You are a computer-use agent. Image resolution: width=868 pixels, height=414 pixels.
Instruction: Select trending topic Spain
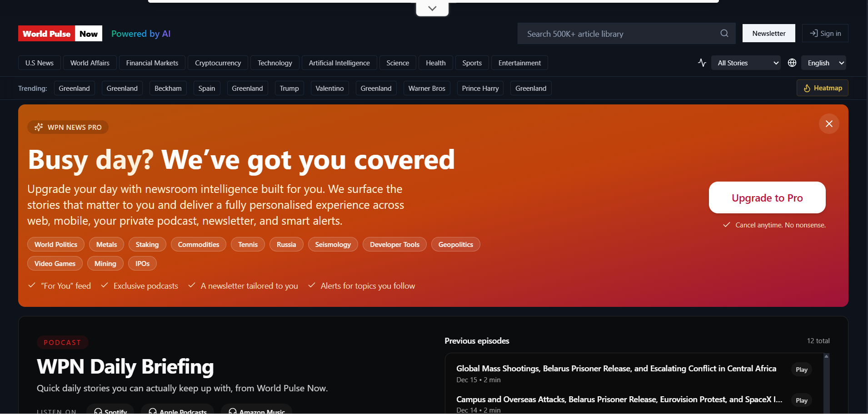207,88
